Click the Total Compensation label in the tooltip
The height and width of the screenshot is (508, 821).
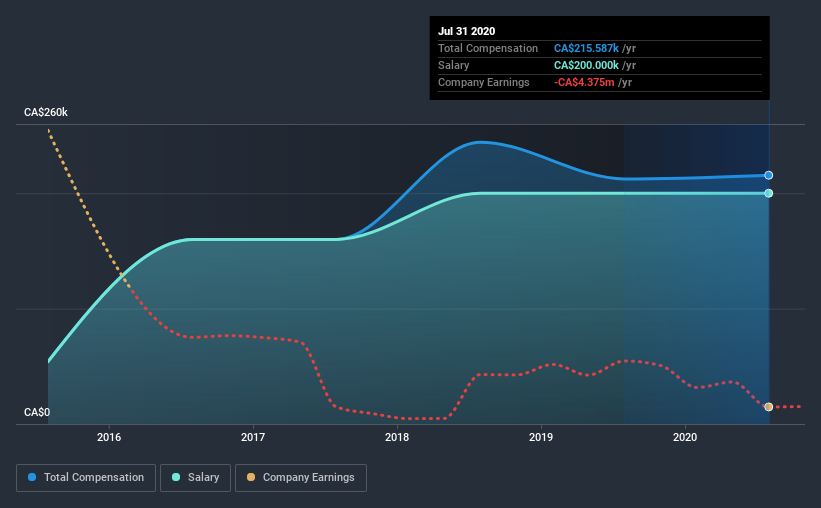[487, 48]
